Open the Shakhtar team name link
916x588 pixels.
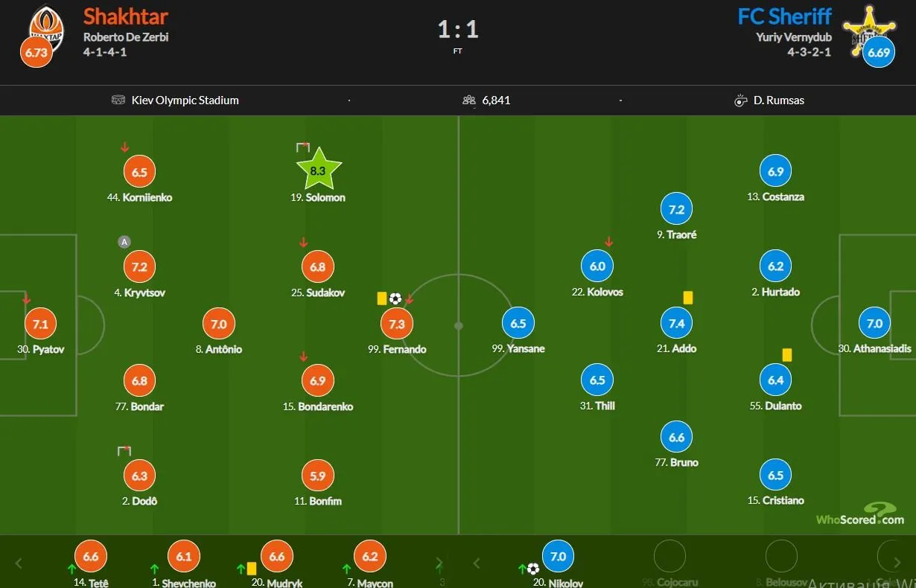[x=125, y=16]
